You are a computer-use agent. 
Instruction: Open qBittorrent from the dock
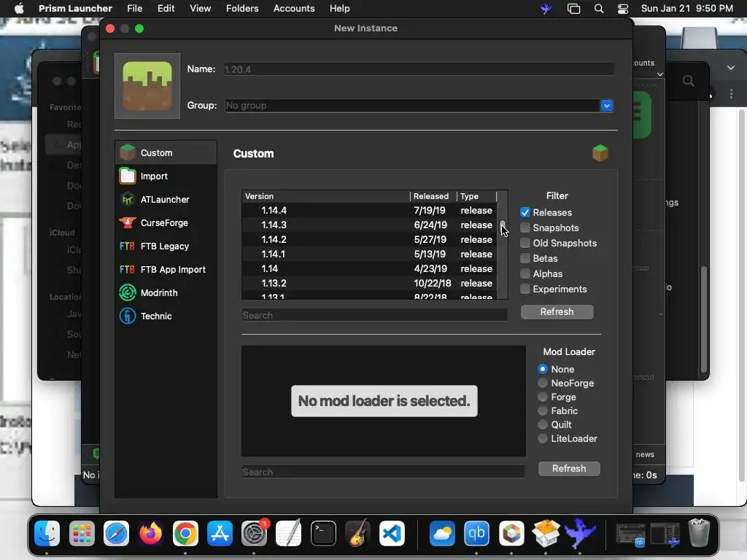pos(476,533)
